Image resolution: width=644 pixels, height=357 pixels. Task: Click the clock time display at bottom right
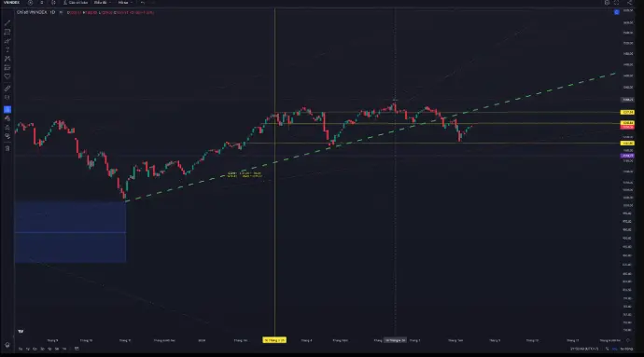click(x=584, y=349)
